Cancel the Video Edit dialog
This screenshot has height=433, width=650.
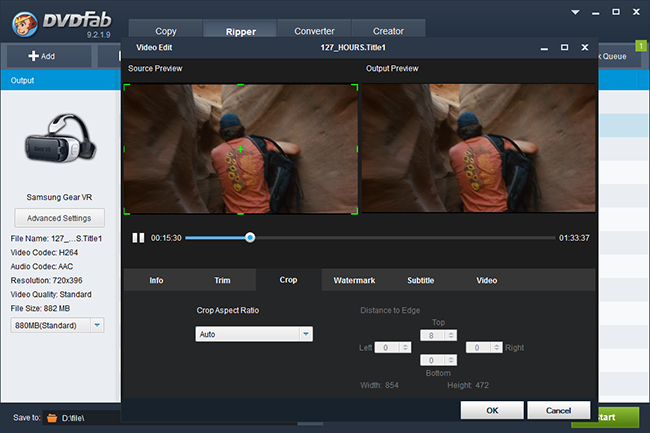(x=558, y=410)
